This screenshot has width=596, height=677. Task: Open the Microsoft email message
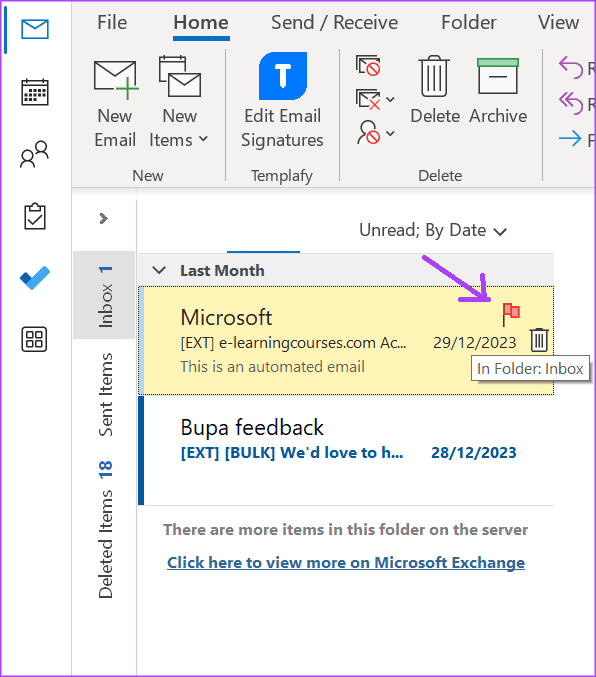(346, 340)
